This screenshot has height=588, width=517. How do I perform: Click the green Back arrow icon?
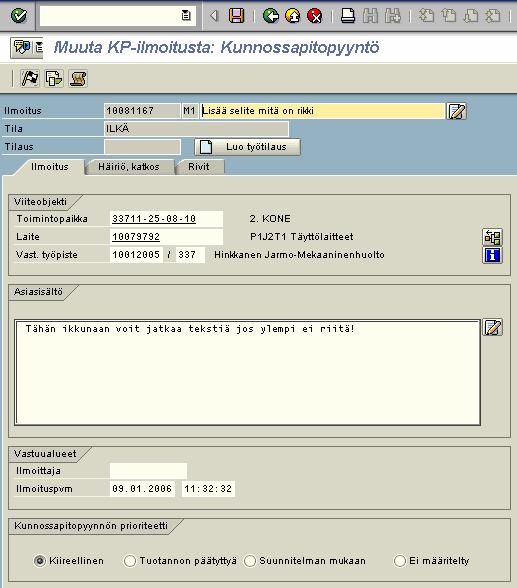[x=270, y=16]
